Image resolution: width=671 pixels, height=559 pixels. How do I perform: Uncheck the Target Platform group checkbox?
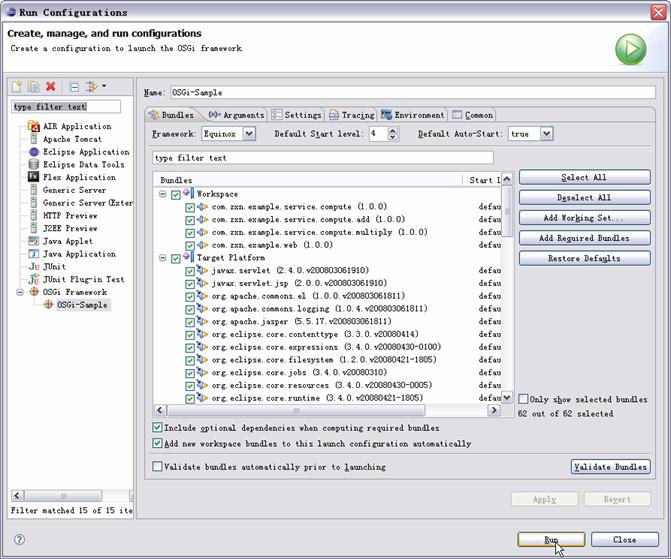(x=175, y=259)
